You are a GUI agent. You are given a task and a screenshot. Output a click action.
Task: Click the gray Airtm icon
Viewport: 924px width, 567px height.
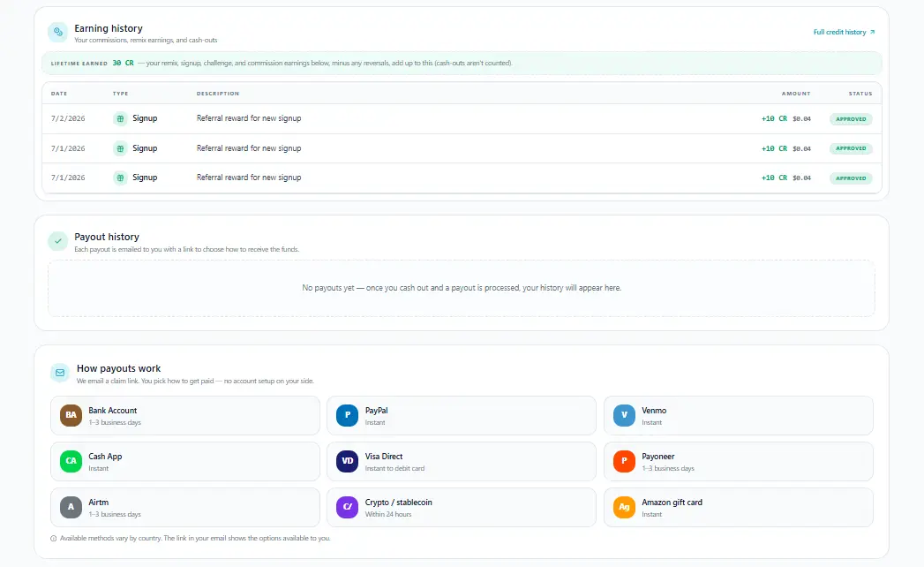pos(71,507)
